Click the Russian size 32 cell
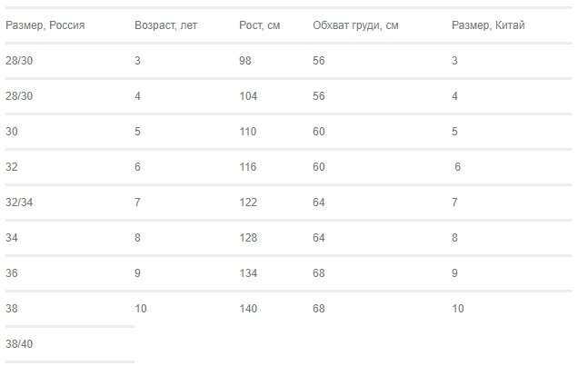The image size is (588, 366). (12, 167)
